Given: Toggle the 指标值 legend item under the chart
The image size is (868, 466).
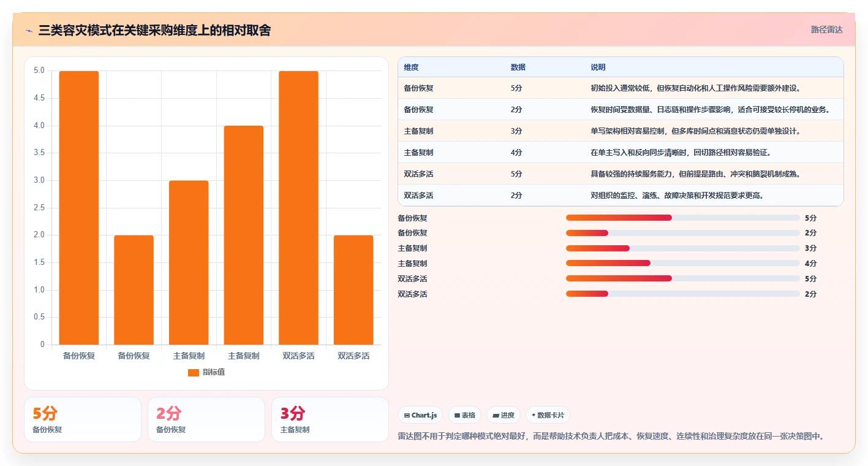Looking at the screenshot, I should click(206, 372).
